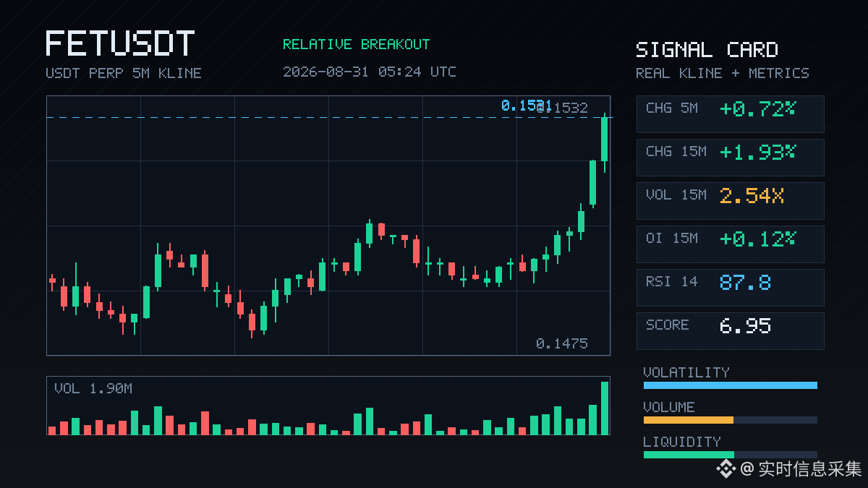Click the USDT PERP 5M KLINE subtitle

click(124, 73)
